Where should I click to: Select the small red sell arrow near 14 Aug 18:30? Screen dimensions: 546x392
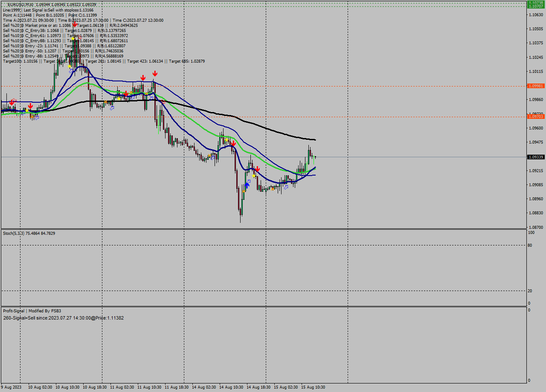(258, 169)
